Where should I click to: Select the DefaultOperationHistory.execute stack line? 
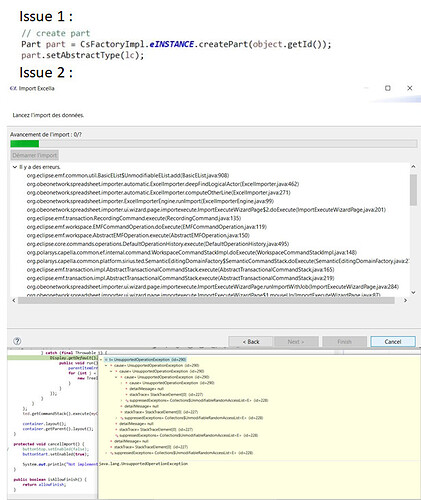(158, 244)
